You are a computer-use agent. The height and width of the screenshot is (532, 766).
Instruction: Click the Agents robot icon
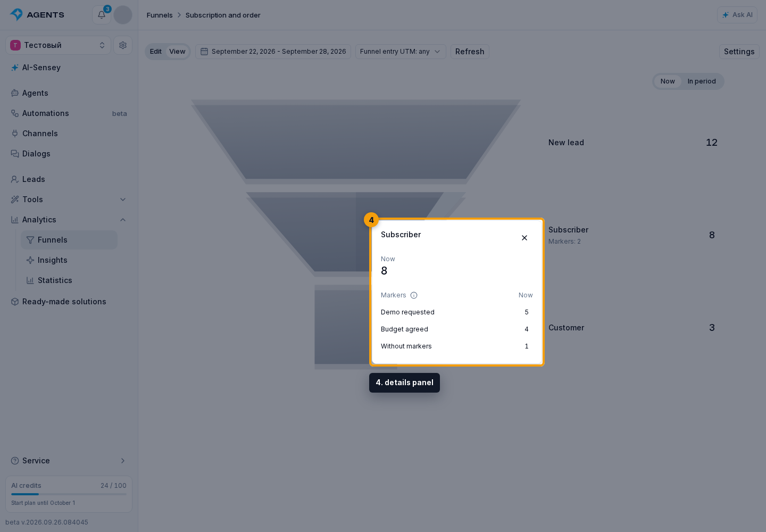(15, 93)
